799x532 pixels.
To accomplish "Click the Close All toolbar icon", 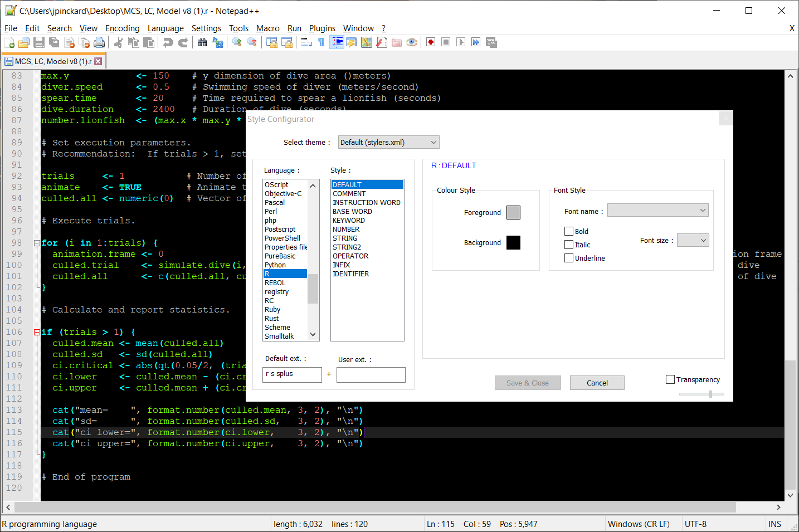I will [84, 42].
